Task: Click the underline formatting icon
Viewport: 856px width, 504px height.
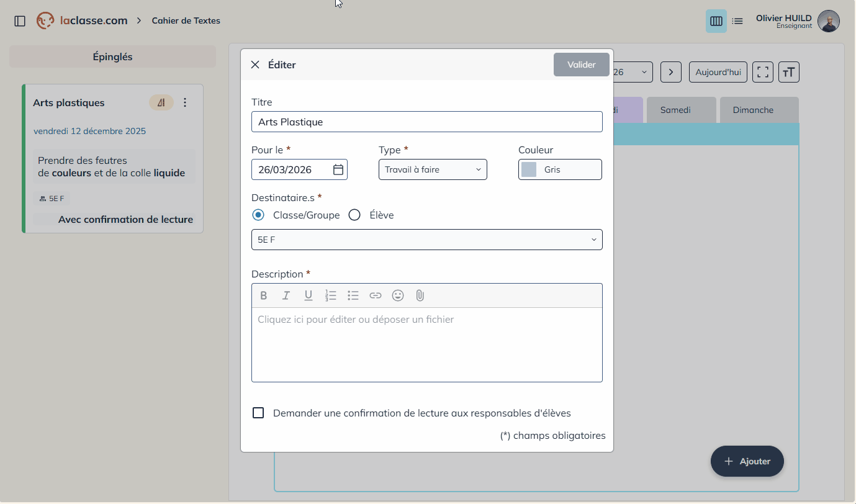Action: (309, 295)
